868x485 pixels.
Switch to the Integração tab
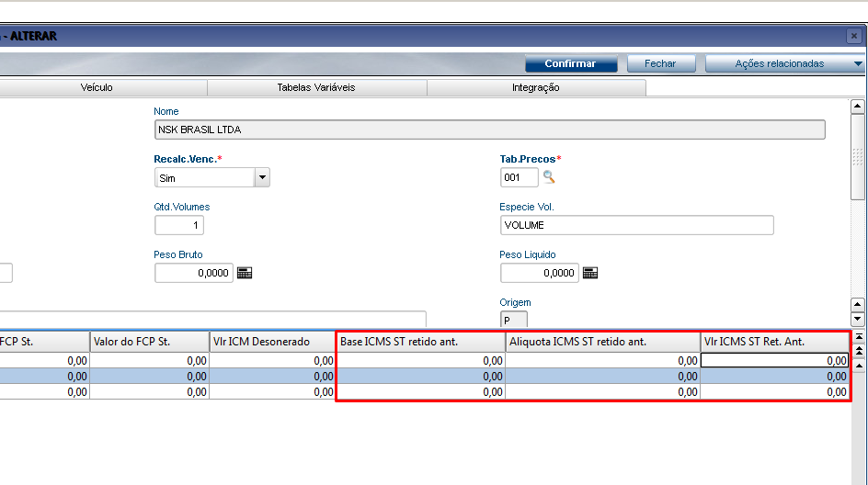tap(536, 87)
